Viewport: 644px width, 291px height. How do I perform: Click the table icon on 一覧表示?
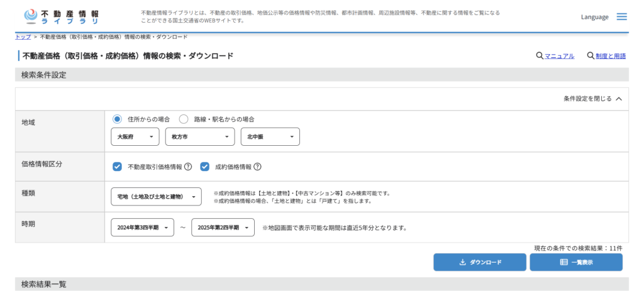[x=563, y=262]
